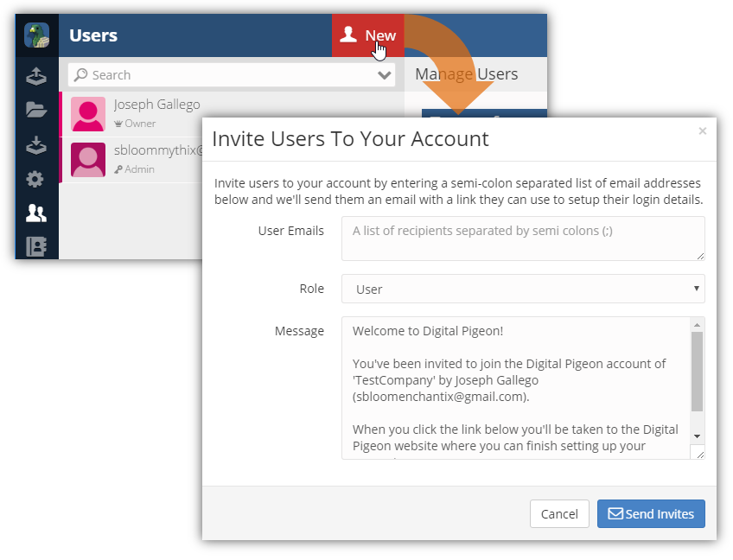Select the sbloommythix Admin user row
The height and width of the screenshot is (560, 733).
[x=132, y=160]
